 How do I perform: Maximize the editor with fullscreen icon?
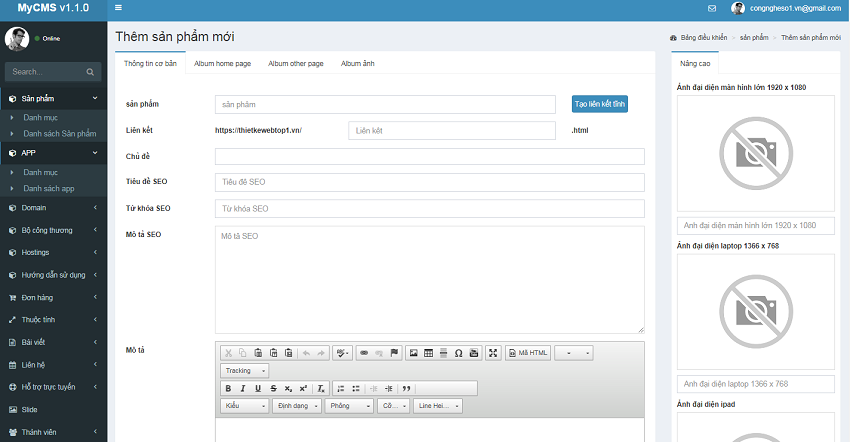click(492, 353)
